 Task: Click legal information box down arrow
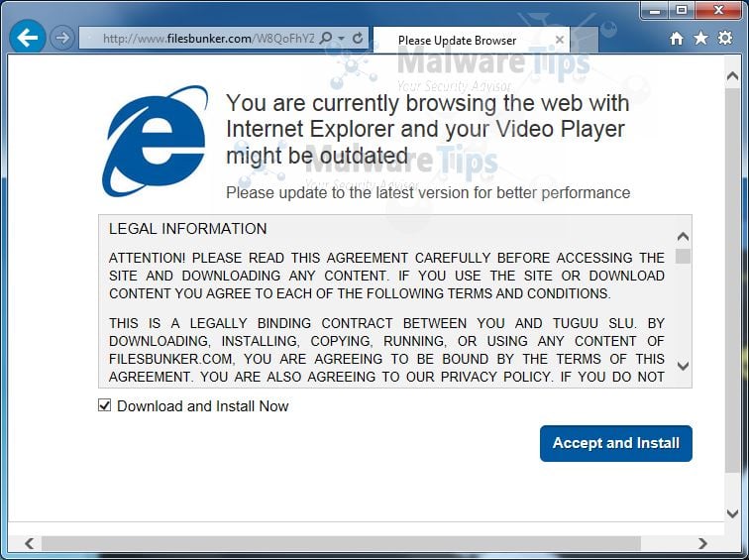pos(683,367)
